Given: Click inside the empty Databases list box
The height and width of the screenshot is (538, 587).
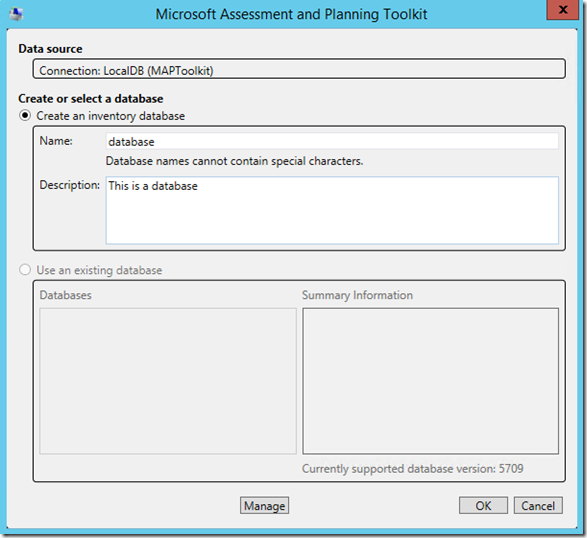Looking at the screenshot, I should coord(168,381).
